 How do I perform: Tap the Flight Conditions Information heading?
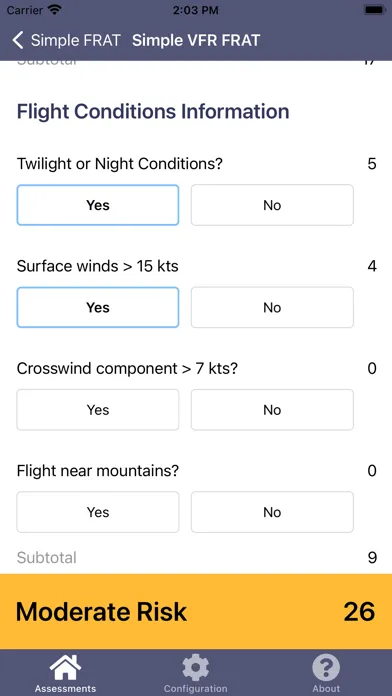click(153, 111)
